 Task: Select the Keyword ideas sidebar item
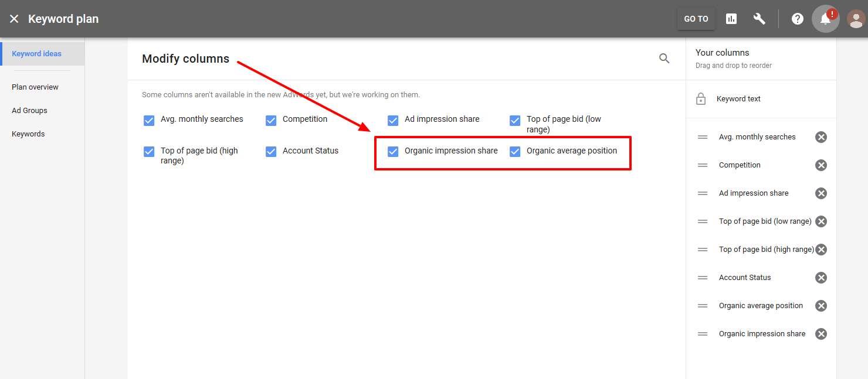click(x=36, y=53)
